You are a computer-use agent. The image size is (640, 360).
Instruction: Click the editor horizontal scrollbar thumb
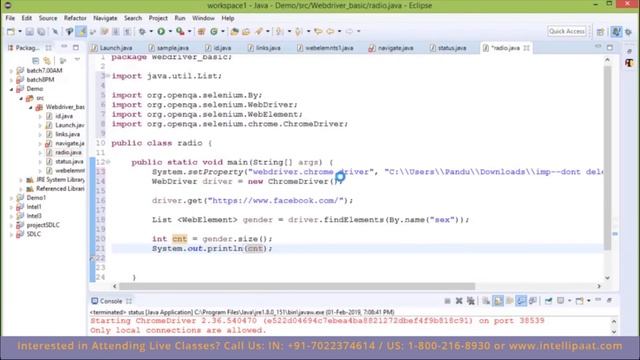click(297, 286)
